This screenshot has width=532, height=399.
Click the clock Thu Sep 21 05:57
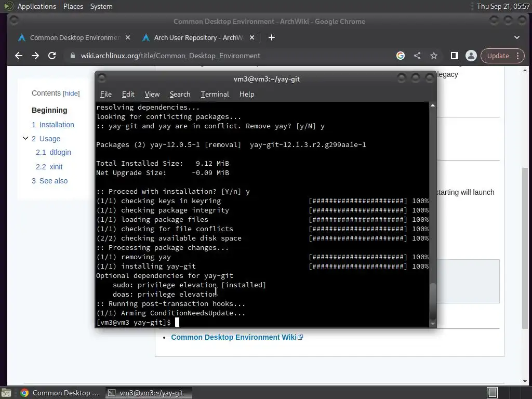pos(503,6)
